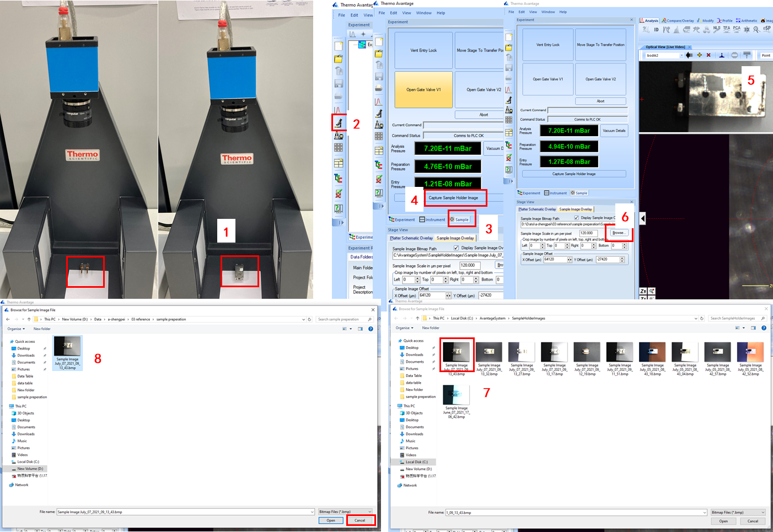
Task: Click the black left-arrow icon beside bodik2
Action: [x=689, y=55]
